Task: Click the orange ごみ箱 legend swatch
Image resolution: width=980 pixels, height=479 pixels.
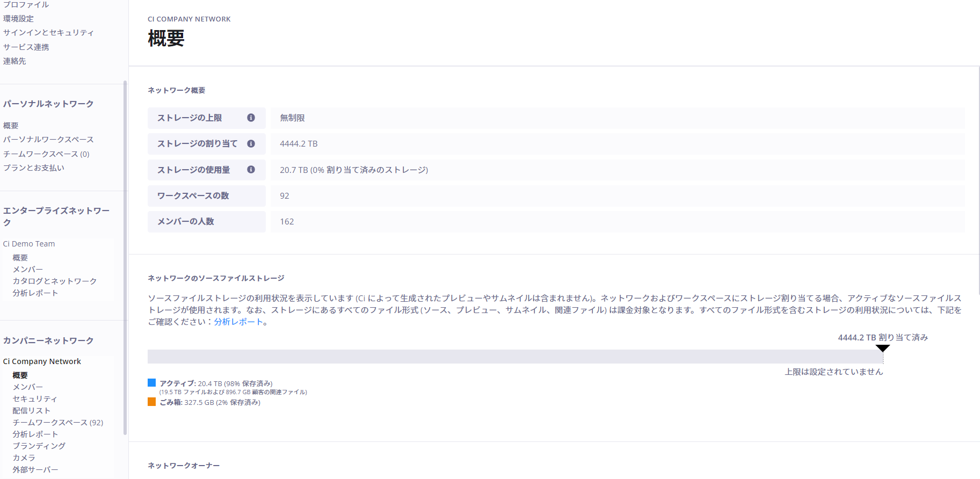Action: click(x=151, y=402)
